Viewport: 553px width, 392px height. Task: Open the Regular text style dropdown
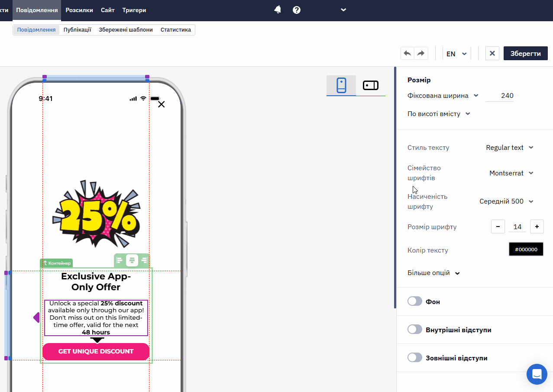click(x=509, y=148)
